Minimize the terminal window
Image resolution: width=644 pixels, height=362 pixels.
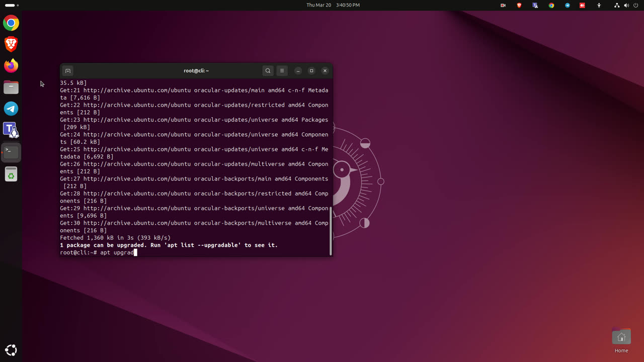(x=298, y=71)
